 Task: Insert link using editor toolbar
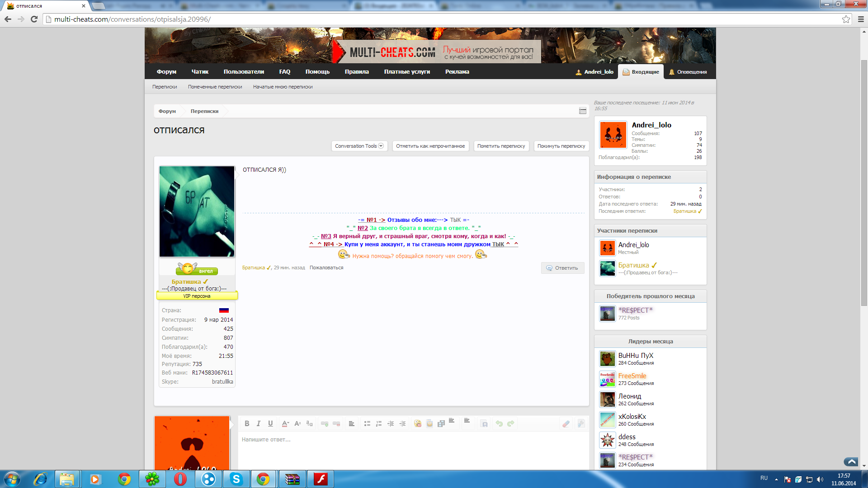[325, 423]
